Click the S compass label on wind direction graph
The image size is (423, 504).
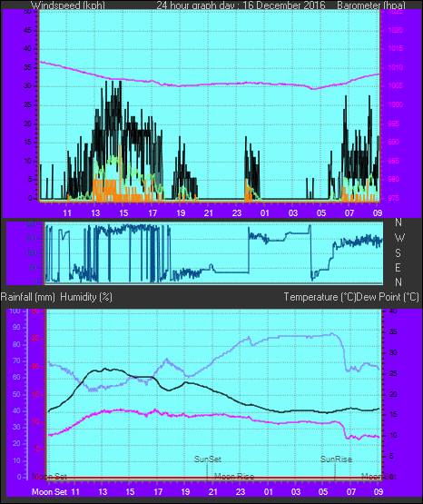click(398, 253)
